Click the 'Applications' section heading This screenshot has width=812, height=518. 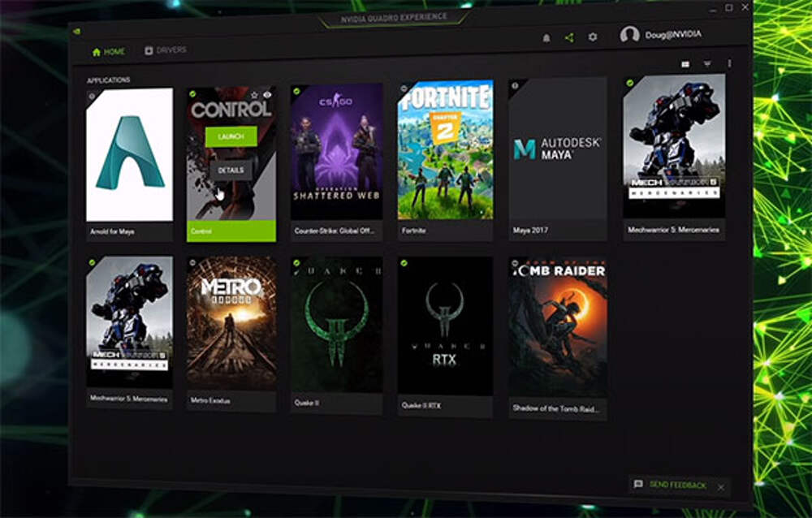point(108,80)
